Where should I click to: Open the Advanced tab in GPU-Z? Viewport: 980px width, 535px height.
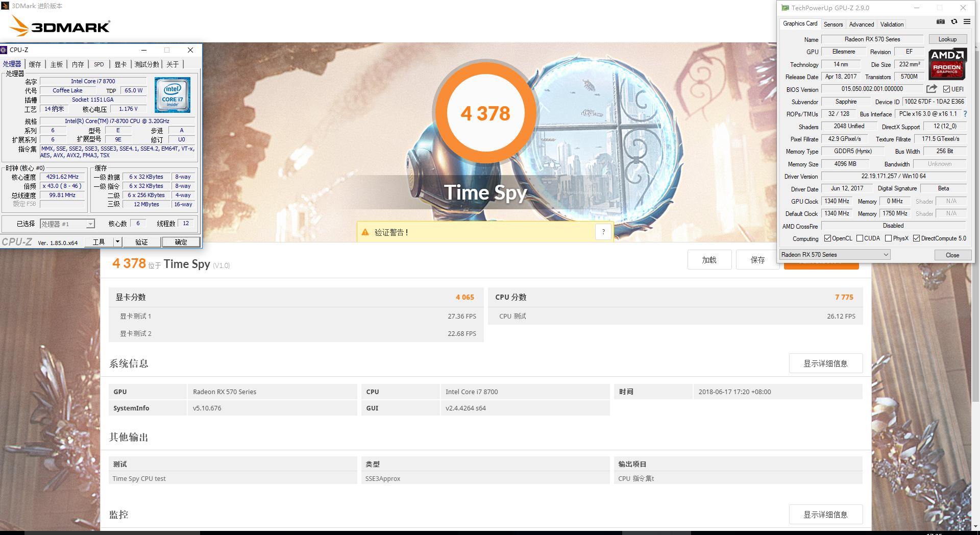point(862,25)
